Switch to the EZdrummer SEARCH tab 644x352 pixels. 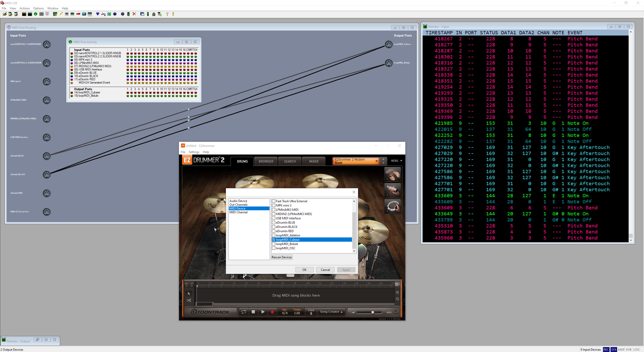pos(290,161)
